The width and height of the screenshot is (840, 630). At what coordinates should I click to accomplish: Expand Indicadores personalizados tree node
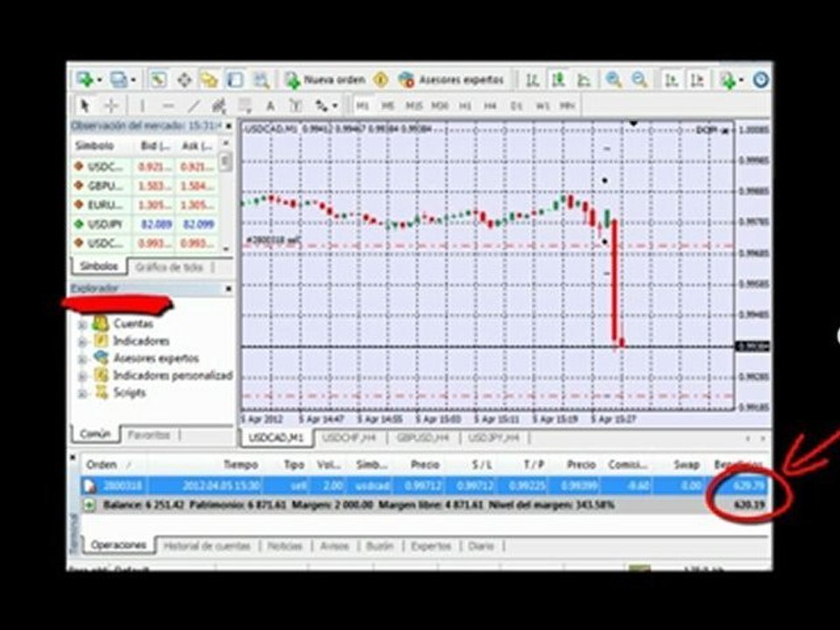[82, 376]
